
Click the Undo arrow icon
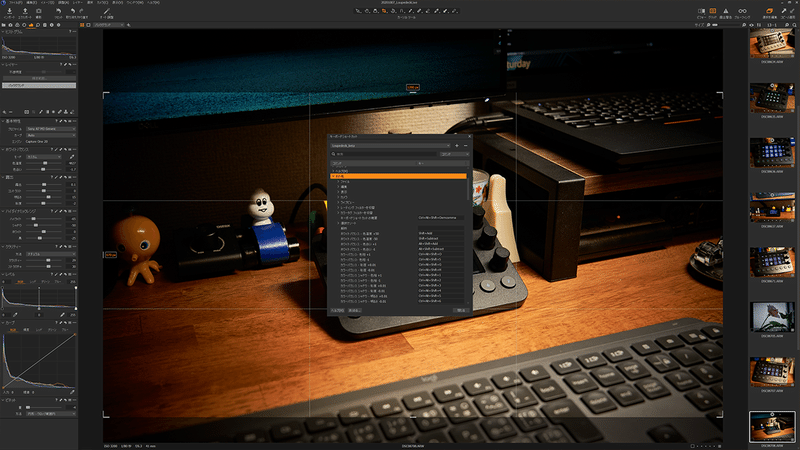[x=73, y=11]
